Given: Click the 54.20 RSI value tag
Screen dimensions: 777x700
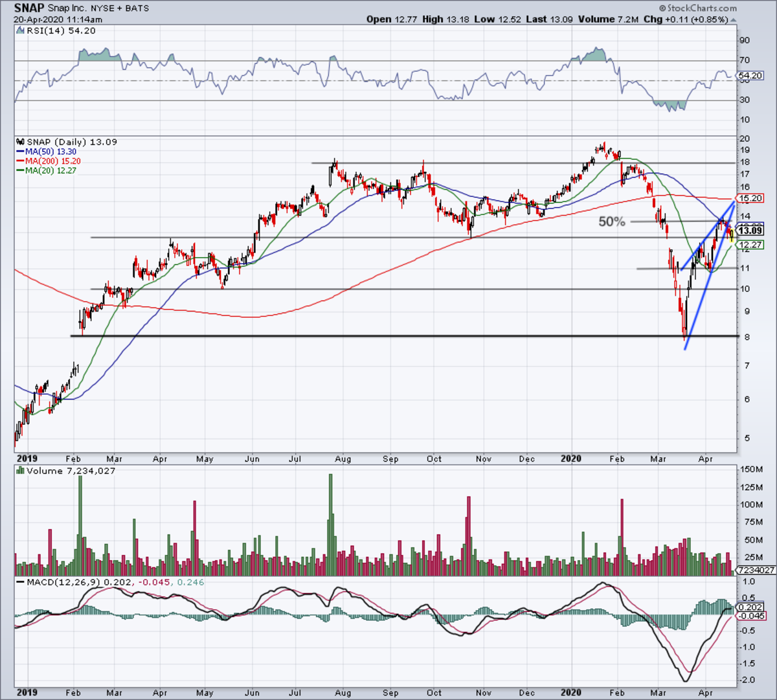Looking at the screenshot, I should [750, 76].
